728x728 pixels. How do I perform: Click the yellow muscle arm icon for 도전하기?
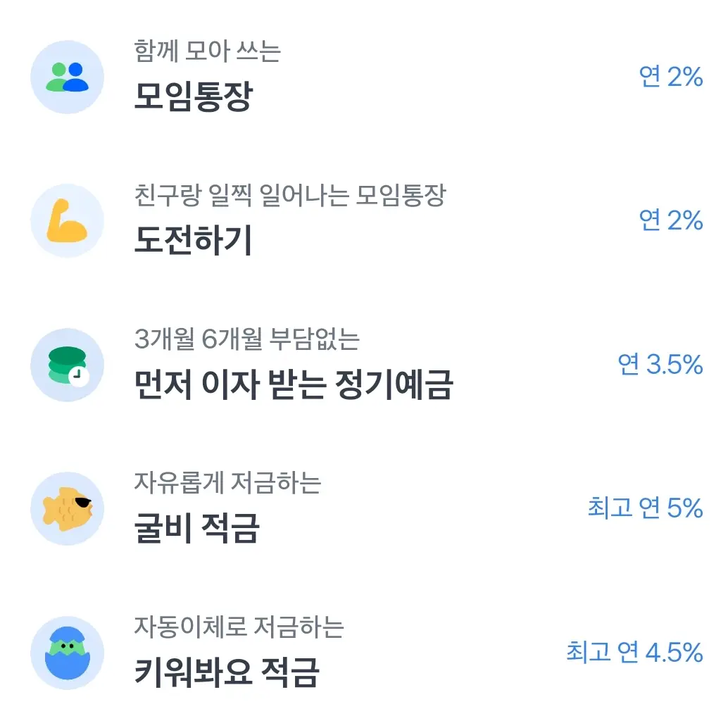click(67, 220)
